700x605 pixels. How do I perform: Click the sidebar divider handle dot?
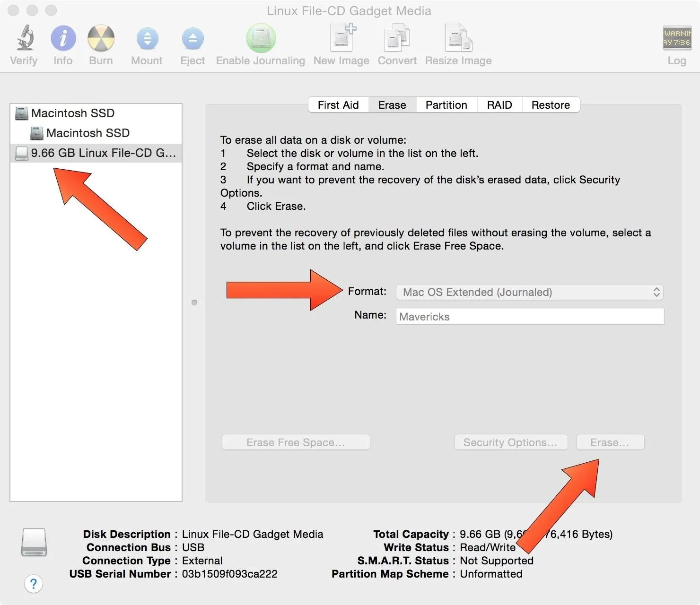pos(194,302)
